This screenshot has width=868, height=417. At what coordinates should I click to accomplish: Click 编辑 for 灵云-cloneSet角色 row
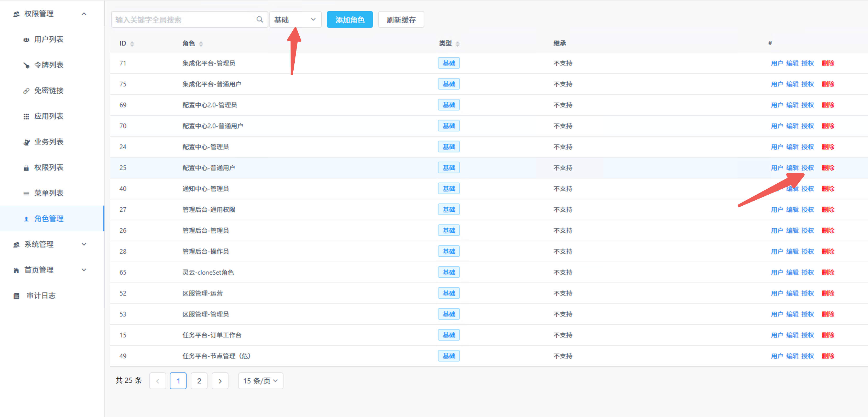coord(792,272)
